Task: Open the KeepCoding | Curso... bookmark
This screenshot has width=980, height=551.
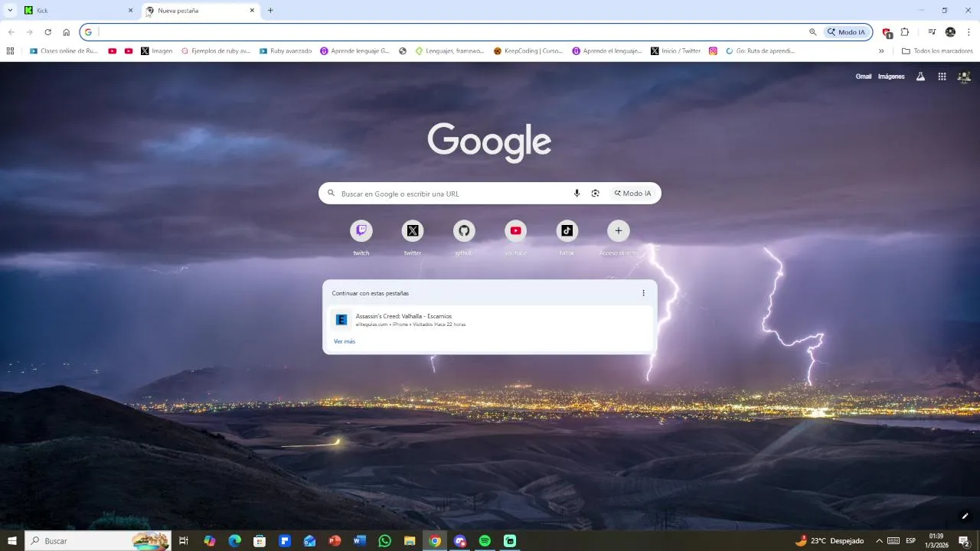Action: coord(528,51)
